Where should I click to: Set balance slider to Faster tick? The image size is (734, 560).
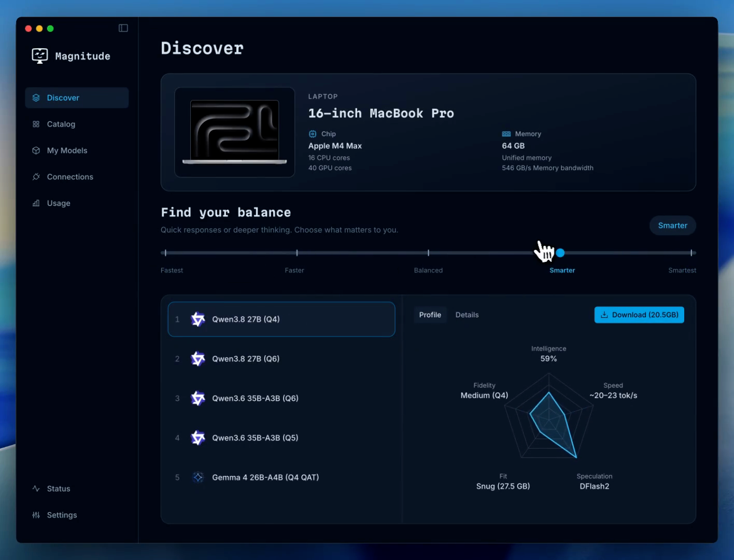[x=297, y=253]
